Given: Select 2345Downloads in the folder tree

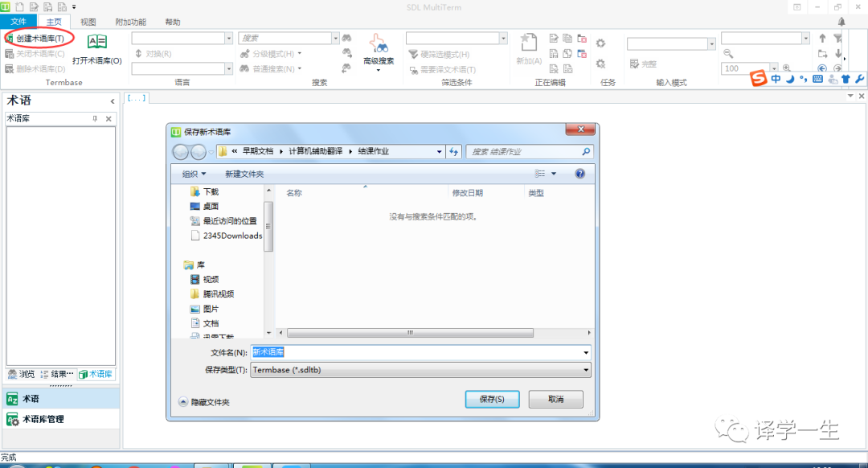Looking at the screenshot, I should click(x=227, y=236).
